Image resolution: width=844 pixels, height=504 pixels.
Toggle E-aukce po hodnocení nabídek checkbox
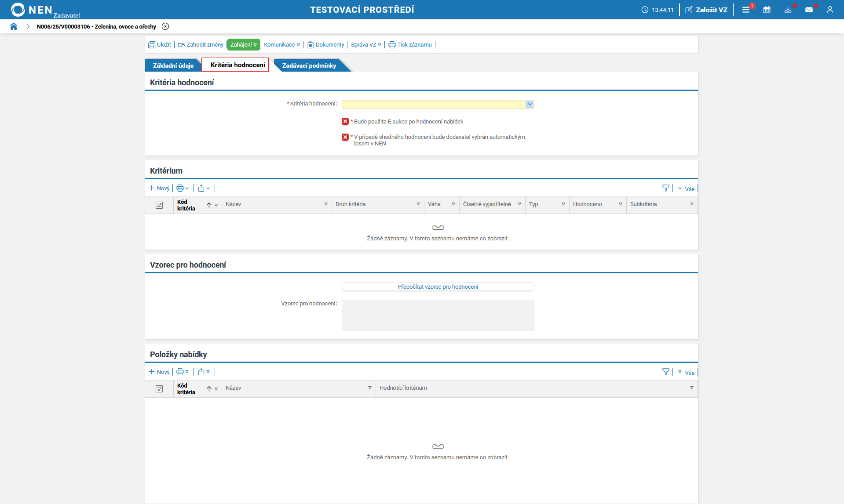coord(345,122)
